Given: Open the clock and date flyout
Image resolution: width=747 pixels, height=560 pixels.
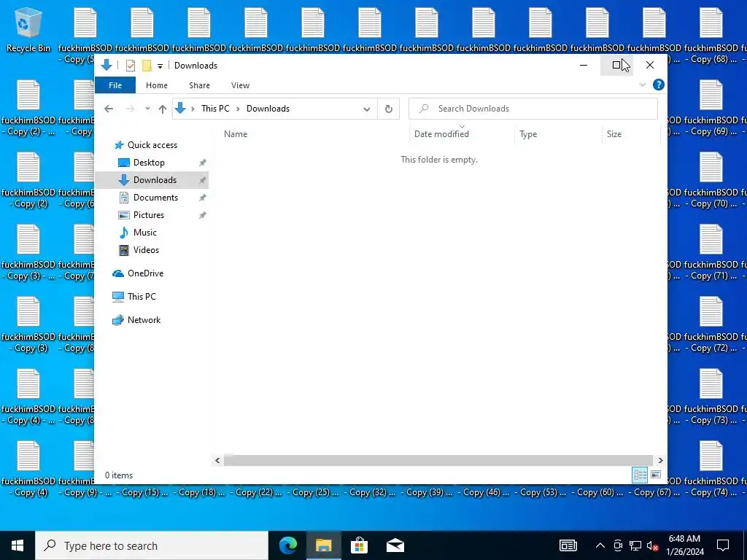Looking at the screenshot, I should (684, 545).
